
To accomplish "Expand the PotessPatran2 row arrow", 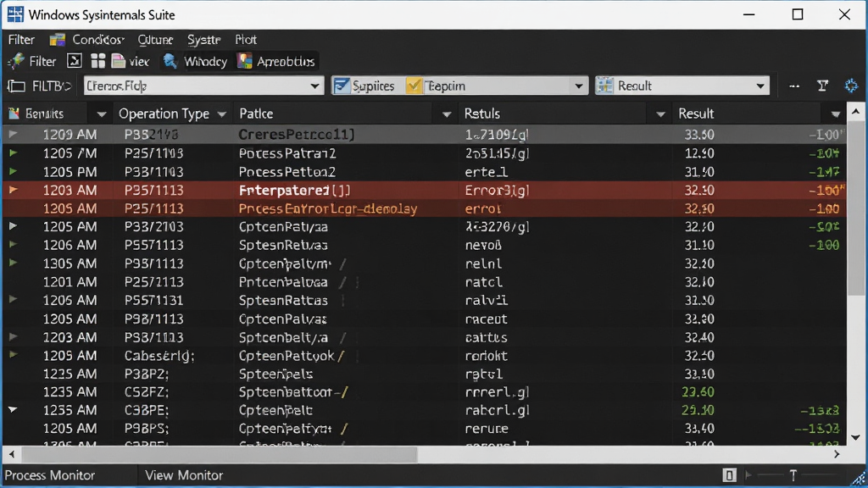I will tap(13, 152).
